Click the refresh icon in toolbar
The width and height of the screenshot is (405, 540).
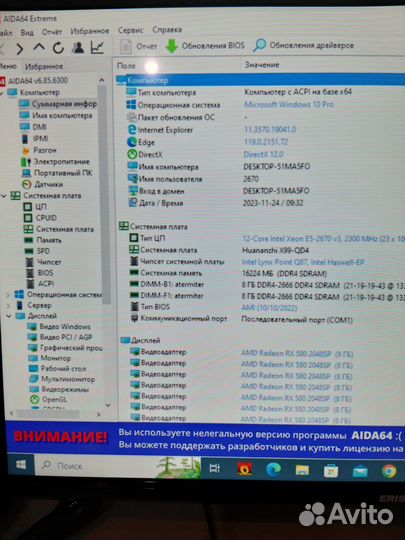click(x=58, y=48)
